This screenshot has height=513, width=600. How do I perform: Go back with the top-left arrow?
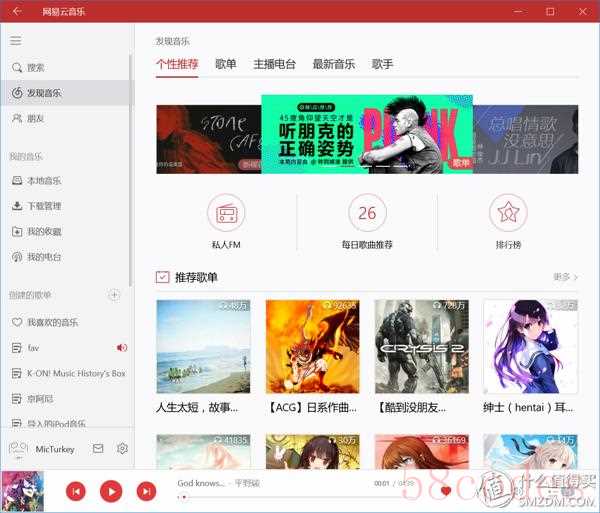click(x=17, y=11)
